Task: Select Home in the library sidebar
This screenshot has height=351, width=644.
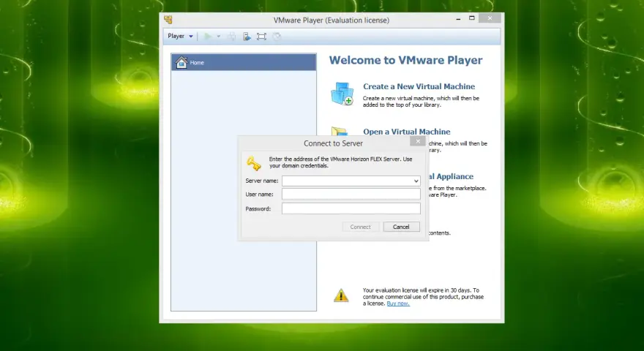Action: 244,62
